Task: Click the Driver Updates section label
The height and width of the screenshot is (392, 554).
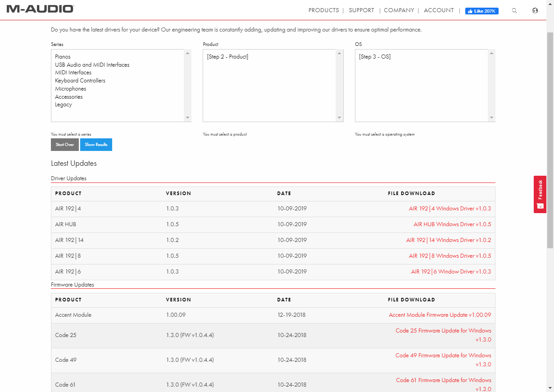Action: 68,178
